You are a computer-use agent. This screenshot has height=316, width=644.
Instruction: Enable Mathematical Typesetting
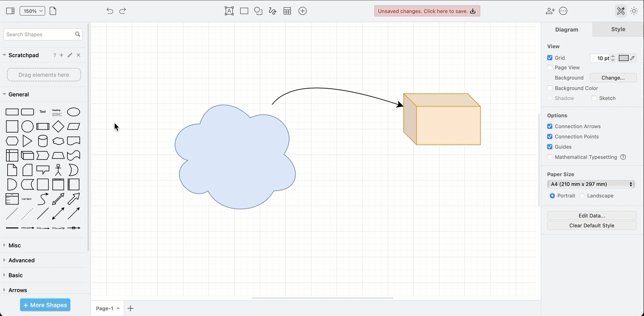pyautogui.click(x=550, y=157)
